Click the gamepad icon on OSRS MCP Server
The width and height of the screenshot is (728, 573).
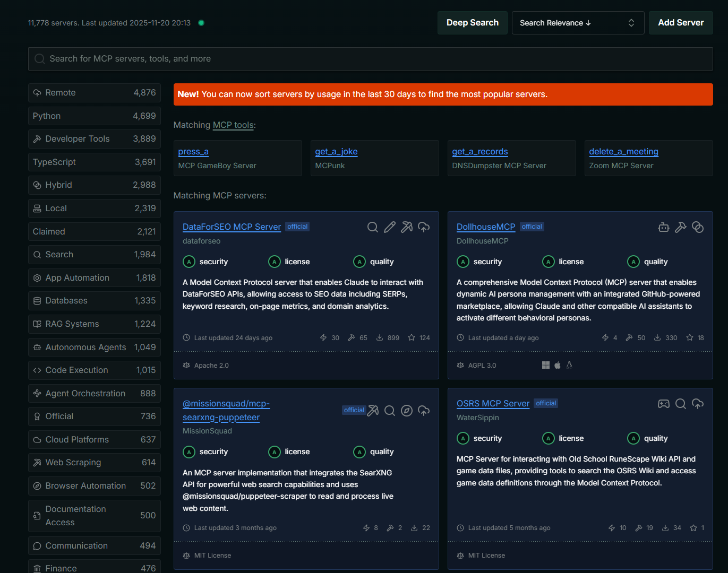[x=664, y=404]
